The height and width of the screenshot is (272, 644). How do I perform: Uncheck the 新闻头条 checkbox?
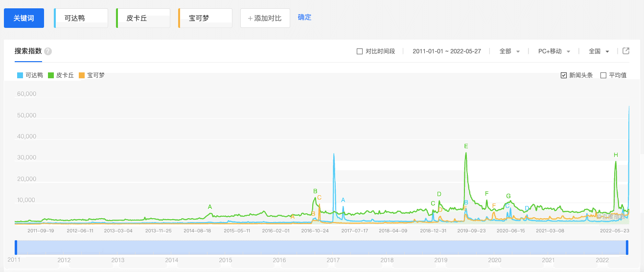tap(564, 75)
